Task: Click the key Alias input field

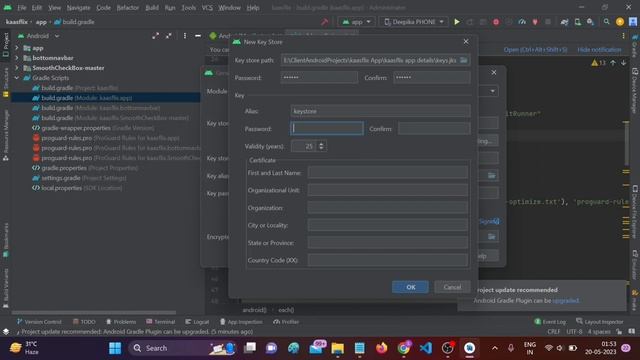Action: pos(380,111)
